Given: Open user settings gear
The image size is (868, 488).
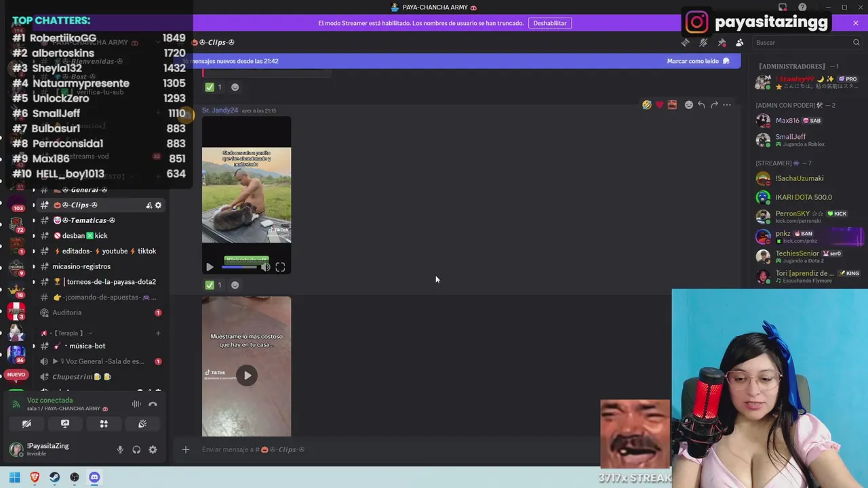Looking at the screenshot, I should [153, 449].
